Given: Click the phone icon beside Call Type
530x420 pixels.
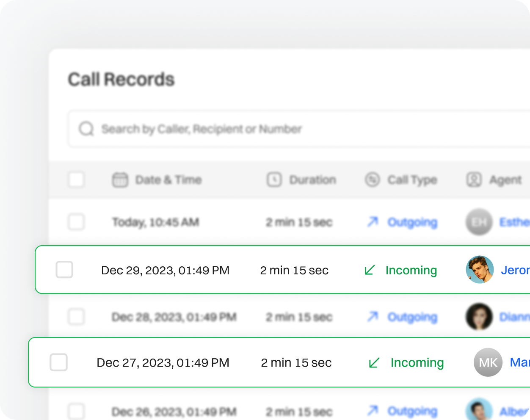Looking at the screenshot, I should (372, 180).
